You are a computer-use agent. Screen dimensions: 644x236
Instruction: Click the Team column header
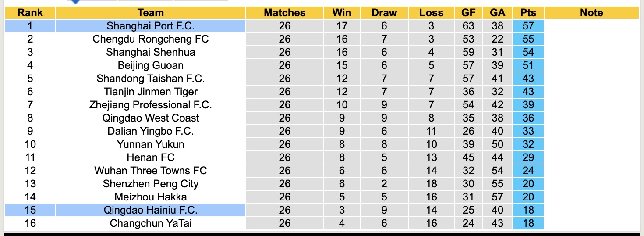(x=150, y=13)
